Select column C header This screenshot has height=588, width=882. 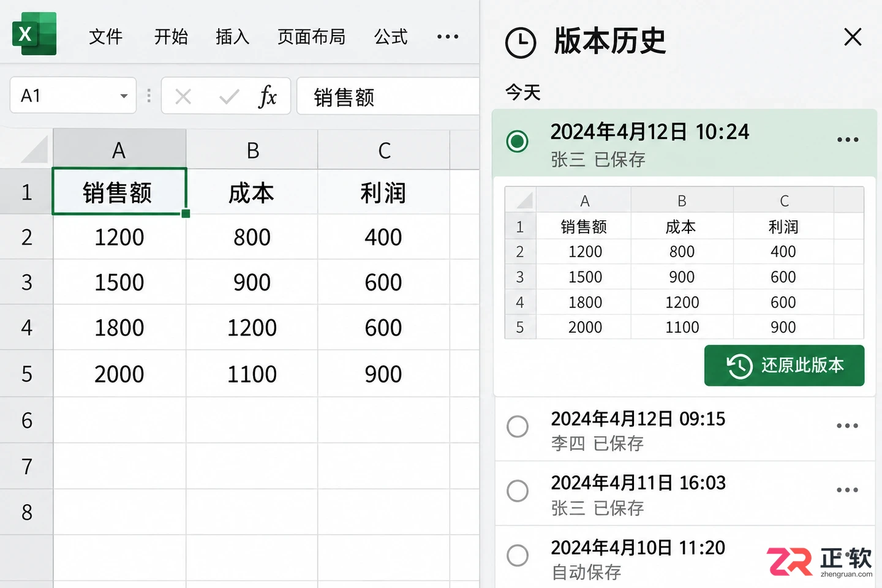[x=384, y=149]
